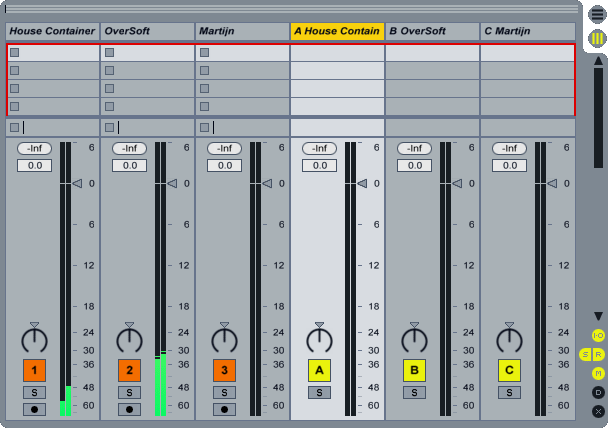Image resolution: width=608 pixels, height=428 pixels.
Task: Arm Martijn track 3 for recording
Action: point(224,409)
